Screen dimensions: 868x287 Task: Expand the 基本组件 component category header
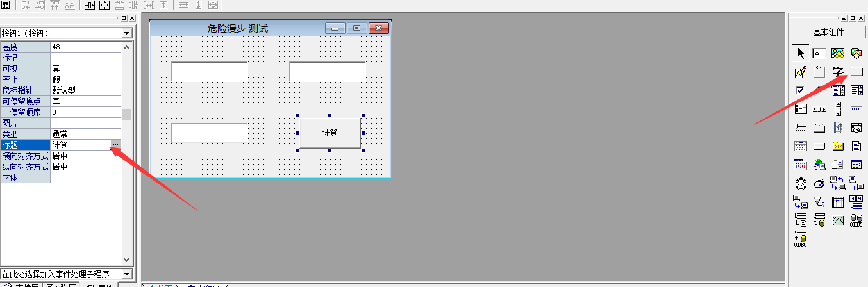pyautogui.click(x=828, y=32)
